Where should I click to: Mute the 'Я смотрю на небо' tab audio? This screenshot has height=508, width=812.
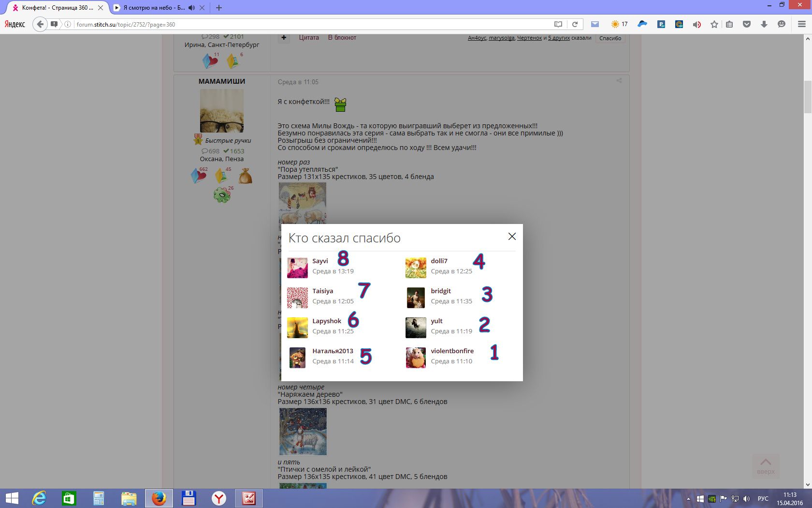[x=192, y=8]
